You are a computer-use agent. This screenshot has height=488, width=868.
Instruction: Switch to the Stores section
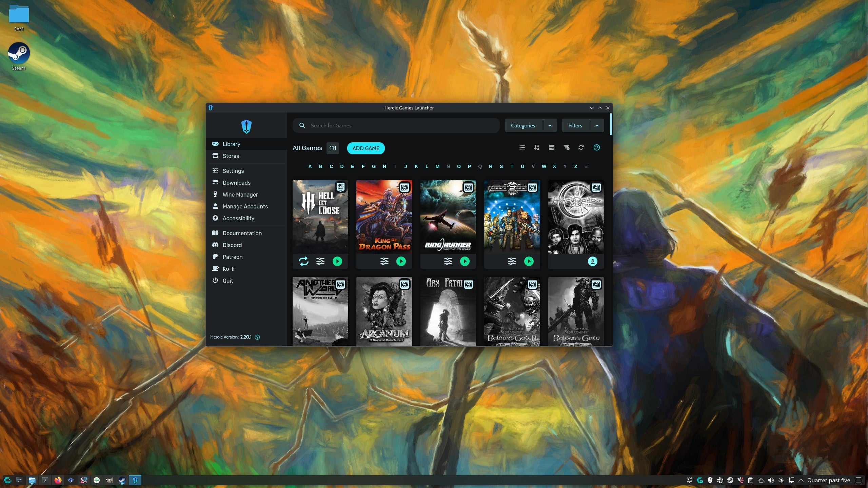coord(231,156)
